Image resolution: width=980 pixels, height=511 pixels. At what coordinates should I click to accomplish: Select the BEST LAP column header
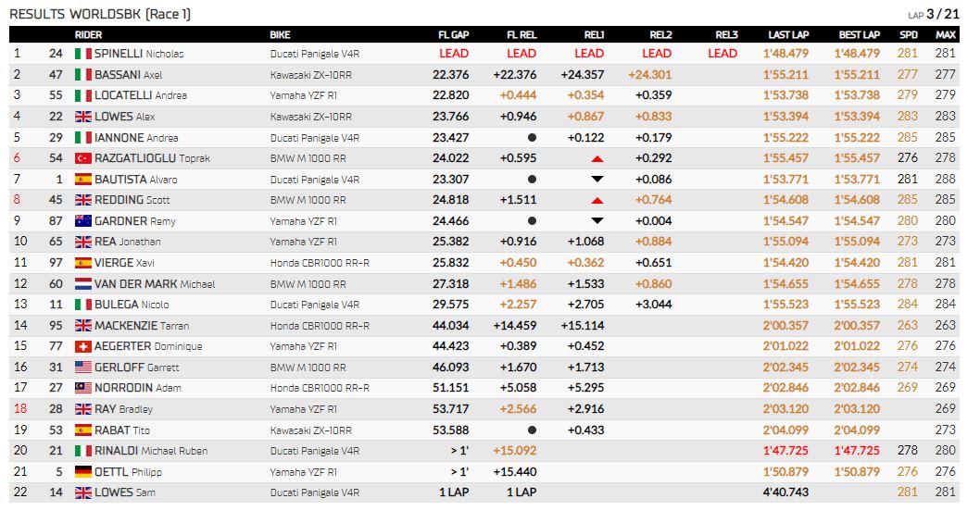[860, 35]
